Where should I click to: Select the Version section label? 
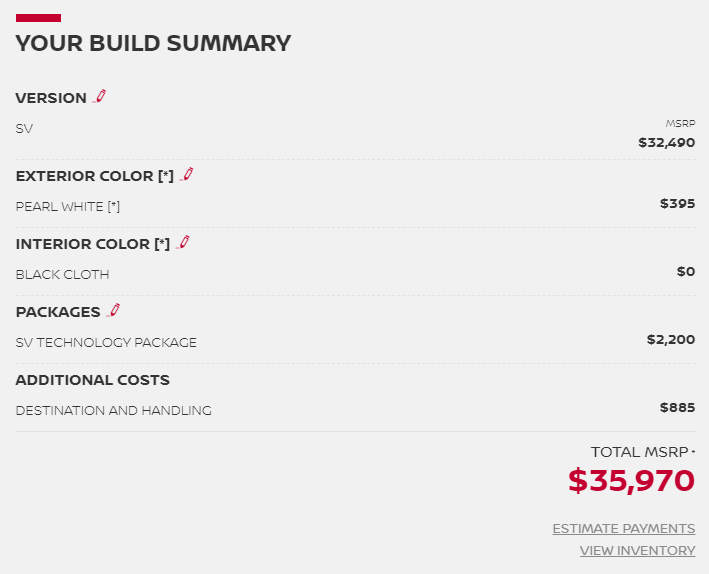point(51,98)
